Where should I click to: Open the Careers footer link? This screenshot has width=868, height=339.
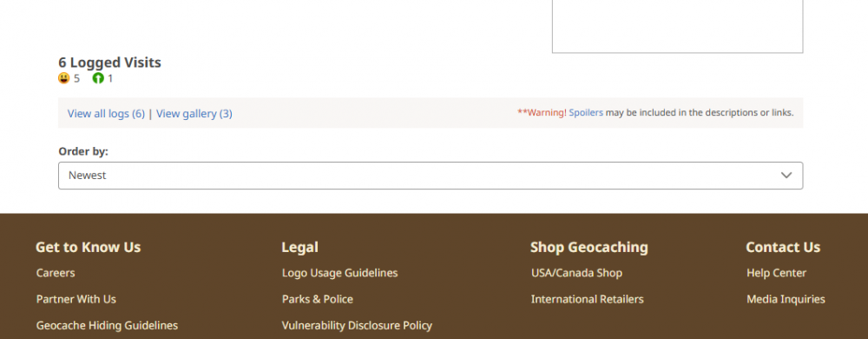click(56, 273)
